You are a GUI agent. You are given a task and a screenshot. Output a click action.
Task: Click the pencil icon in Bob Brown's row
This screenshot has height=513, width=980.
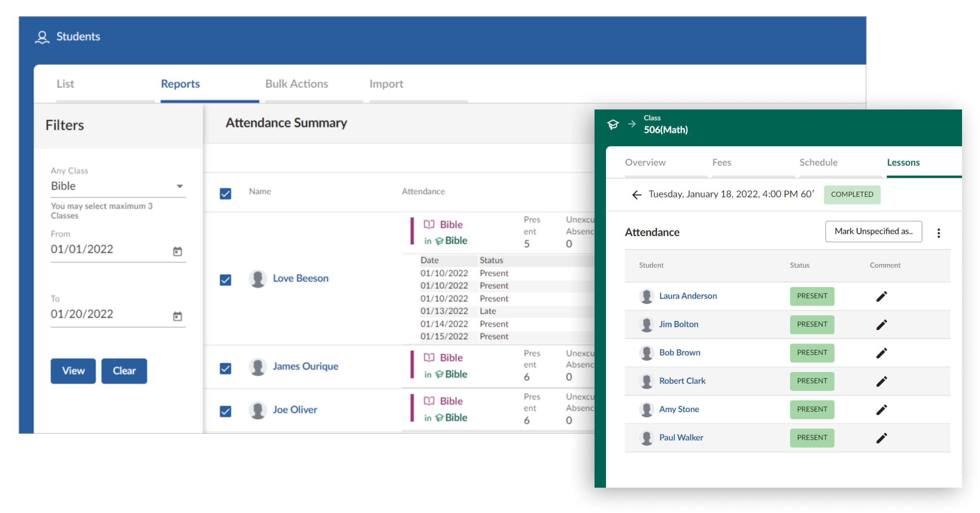click(882, 353)
